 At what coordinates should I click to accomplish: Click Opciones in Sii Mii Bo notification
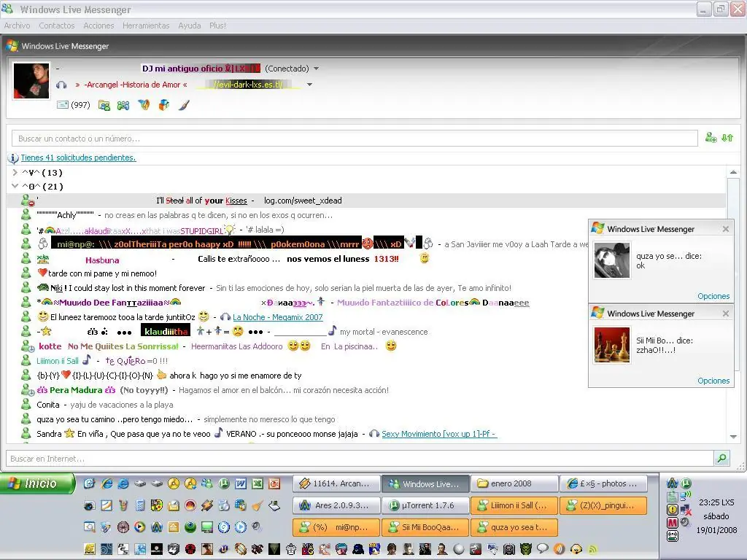[x=713, y=381]
